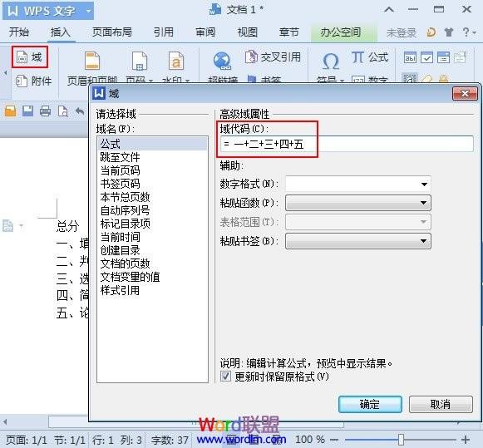Open the 粘贴函数 dropdown
Image resolution: width=483 pixels, height=448 pixels.
pyautogui.click(x=423, y=203)
